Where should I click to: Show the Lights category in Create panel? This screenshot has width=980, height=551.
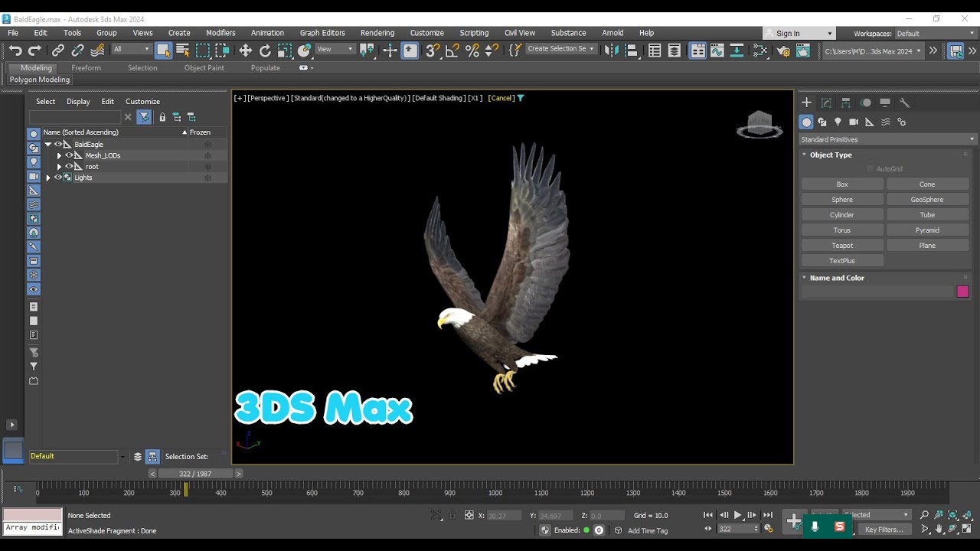tap(838, 122)
